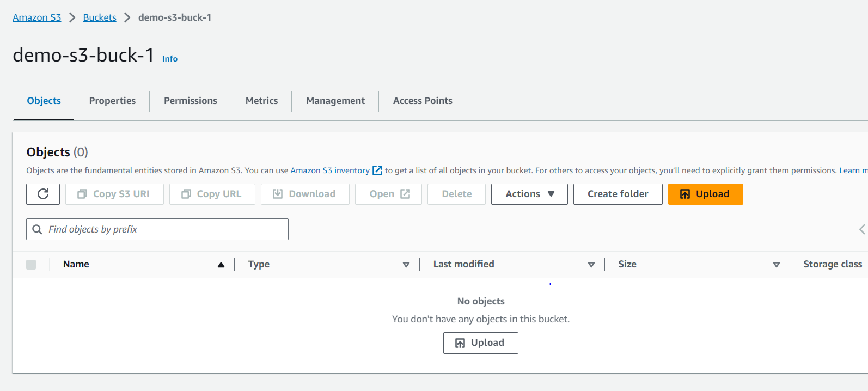Screen dimensions: 868x391
Task: Sort by Name using the ascending arrow
Action: [x=221, y=265]
